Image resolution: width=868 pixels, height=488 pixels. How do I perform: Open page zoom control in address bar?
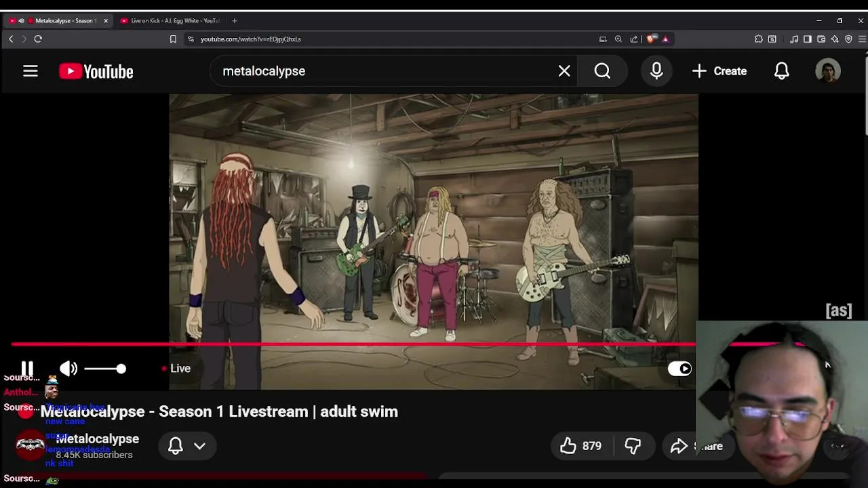pos(618,39)
